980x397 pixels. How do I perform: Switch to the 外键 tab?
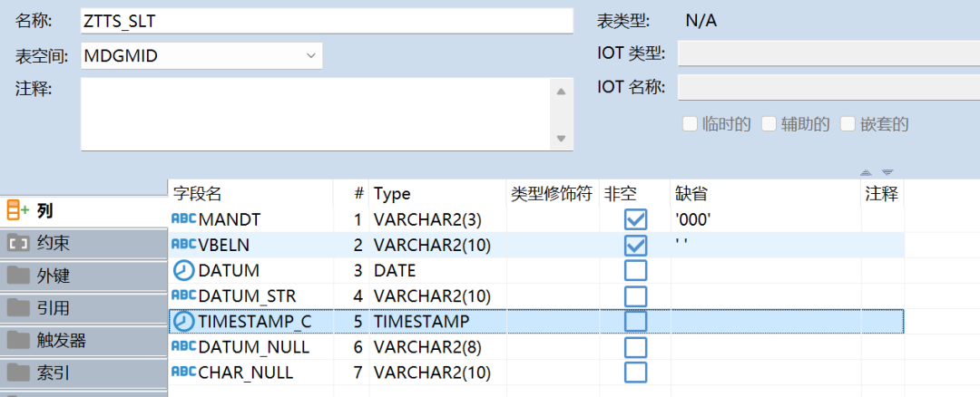pyautogui.click(x=83, y=276)
